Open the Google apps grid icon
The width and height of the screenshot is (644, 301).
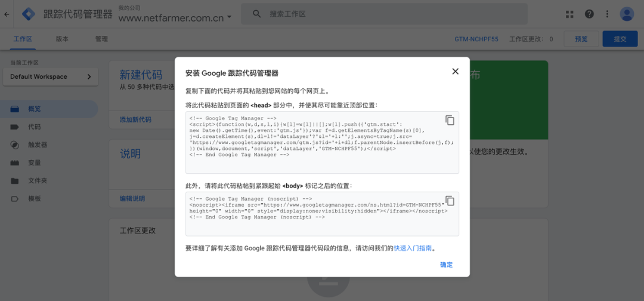click(x=569, y=14)
